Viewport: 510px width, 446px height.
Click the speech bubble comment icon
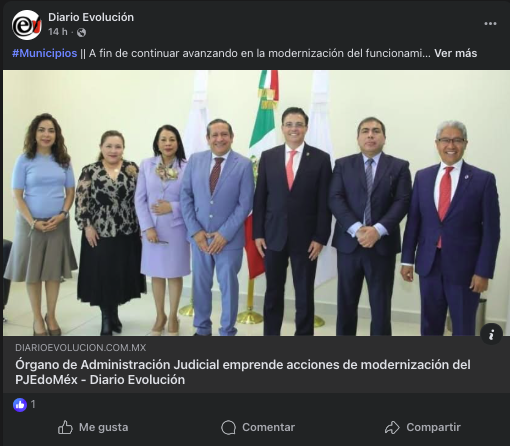click(228, 428)
